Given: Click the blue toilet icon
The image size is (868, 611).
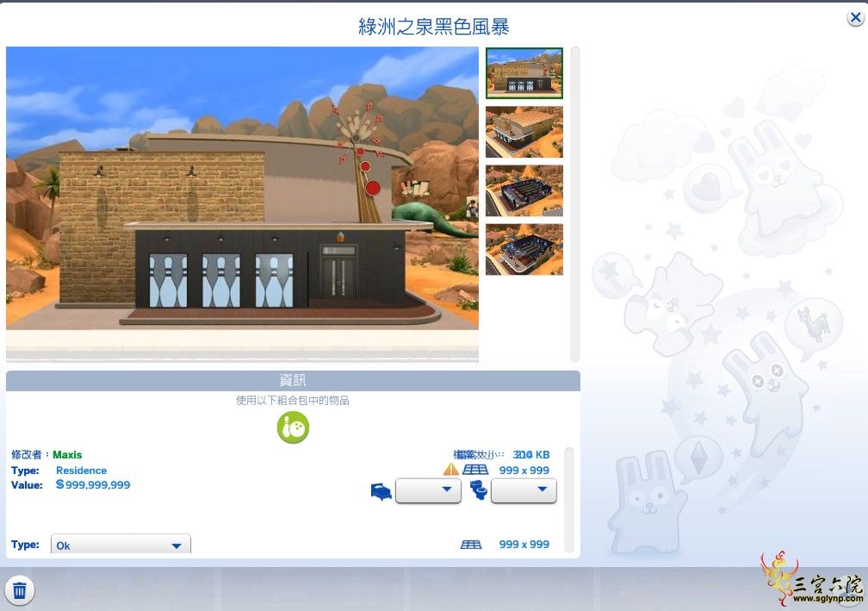Looking at the screenshot, I should pos(478,490).
